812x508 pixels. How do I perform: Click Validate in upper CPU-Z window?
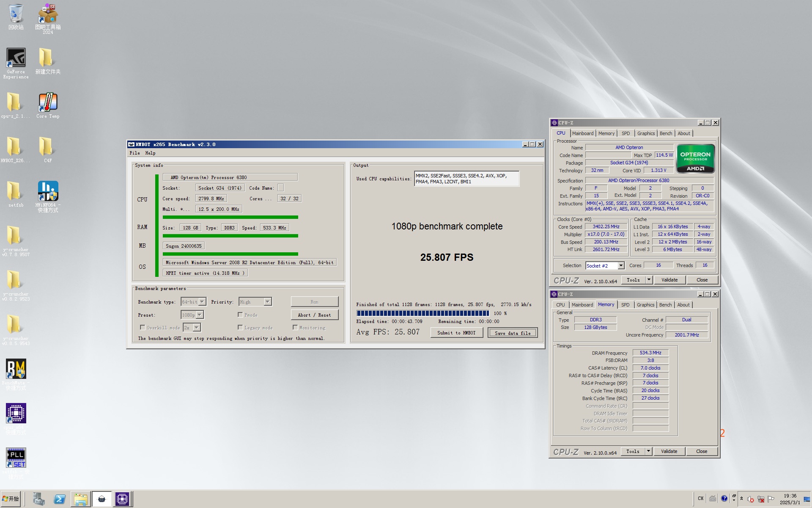click(x=669, y=280)
